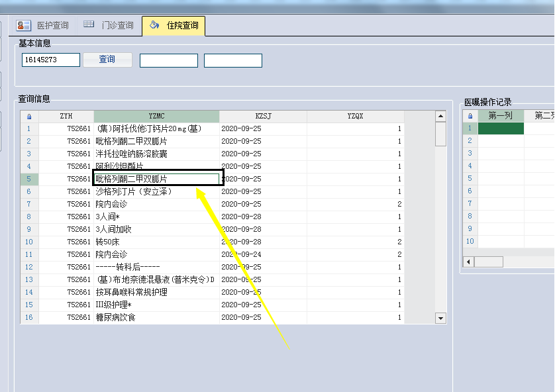Click the second empty field after 查询
The width and height of the screenshot is (555, 392).
pyautogui.click(x=232, y=61)
